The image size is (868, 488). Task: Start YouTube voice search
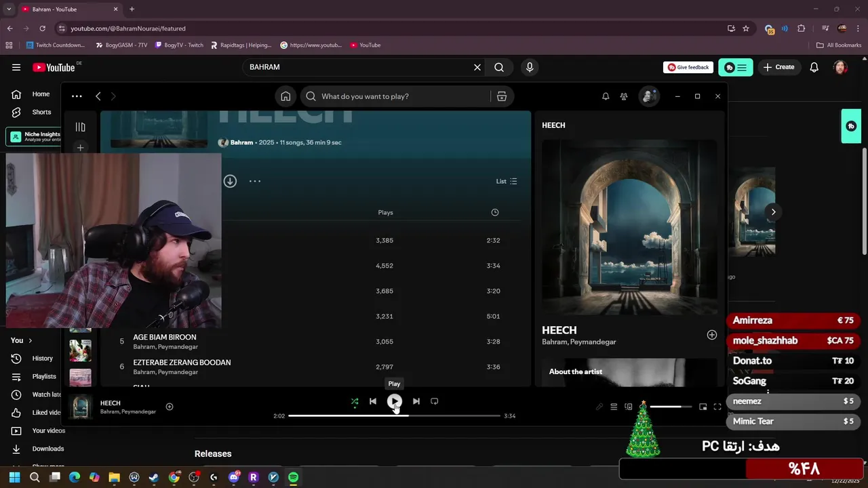pos(530,67)
